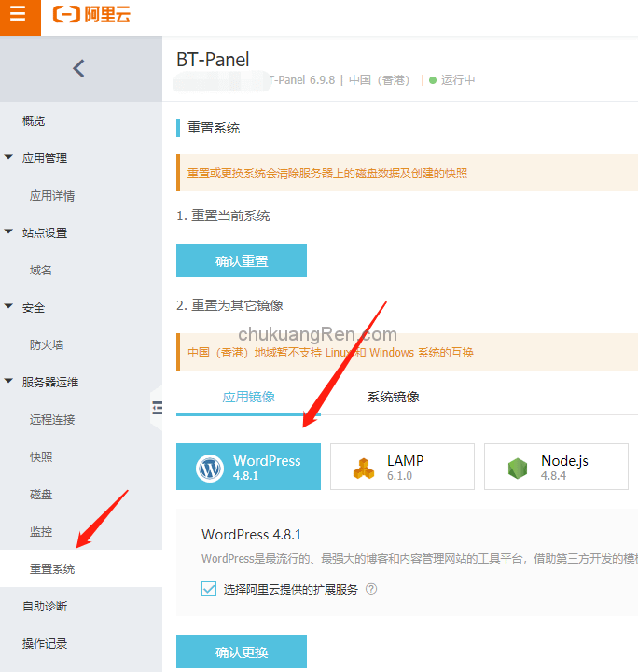The width and height of the screenshot is (638, 672).
Task: Toggle the Alibaba Cloud extension service checkbox
Action: 209,589
